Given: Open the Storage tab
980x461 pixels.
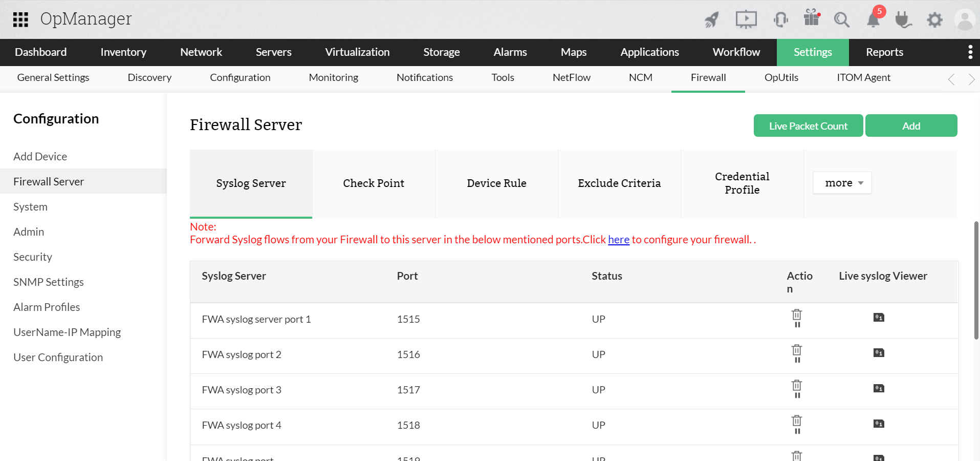Looking at the screenshot, I should coord(442,52).
